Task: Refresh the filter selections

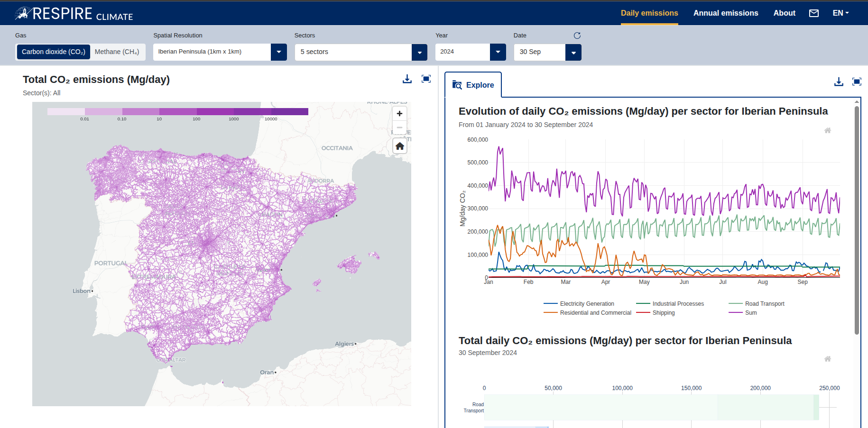Action: coord(577,35)
